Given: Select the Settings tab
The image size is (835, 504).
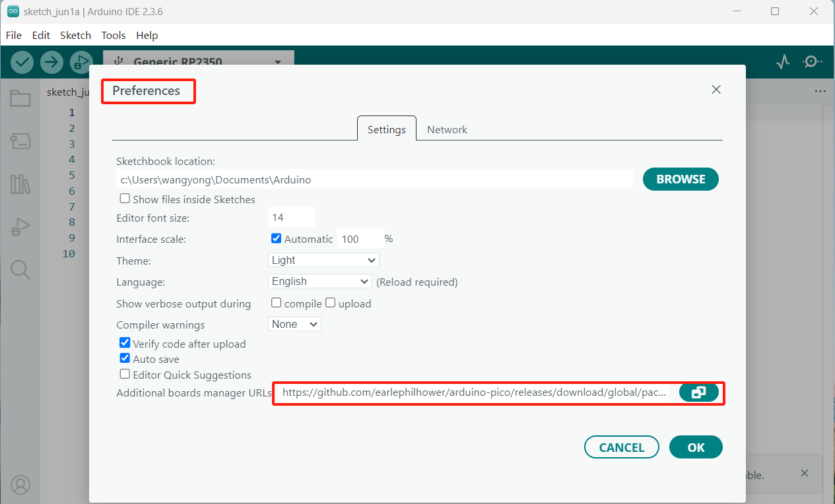Looking at the screenshot, I should (387, 129).
